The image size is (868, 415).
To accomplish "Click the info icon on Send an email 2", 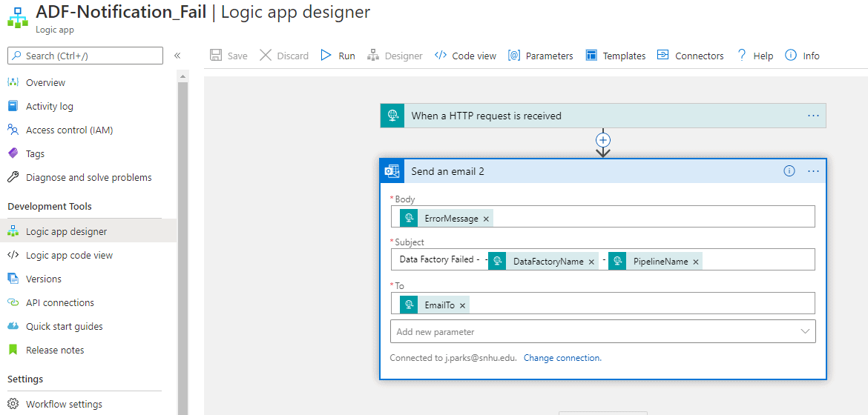I will click(789, 171).
